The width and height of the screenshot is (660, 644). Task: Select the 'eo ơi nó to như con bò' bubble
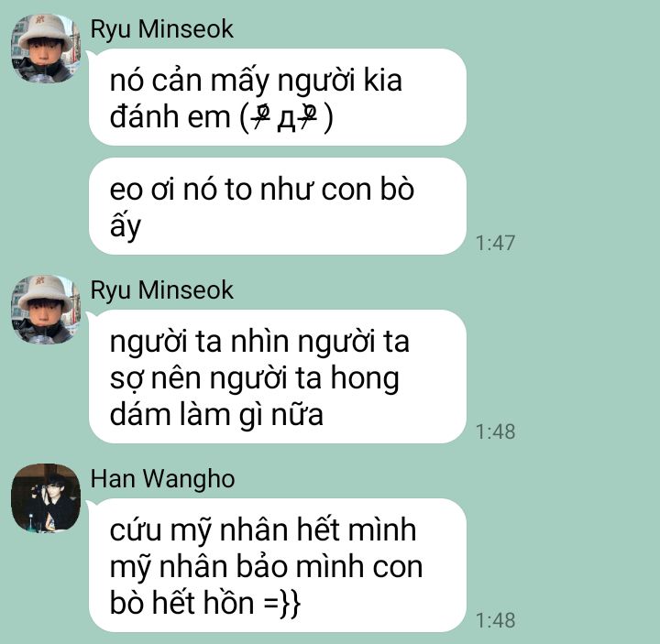point(278,206)
